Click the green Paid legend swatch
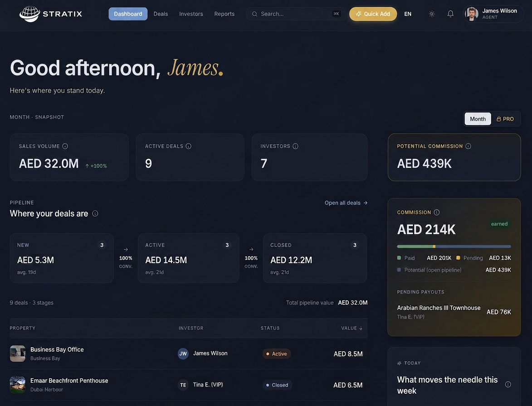Viewport: 532px width, 406px height. click(x=399, y=258)
